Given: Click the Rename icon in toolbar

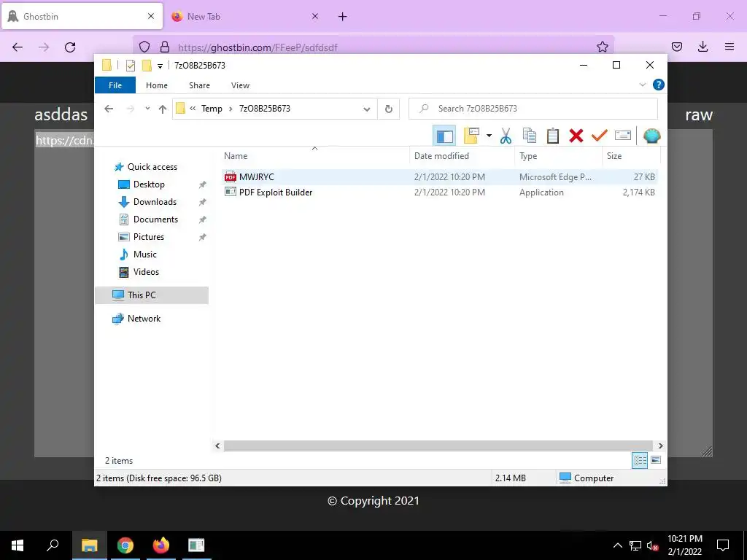Looking at the screenshot, I should 623,136.
